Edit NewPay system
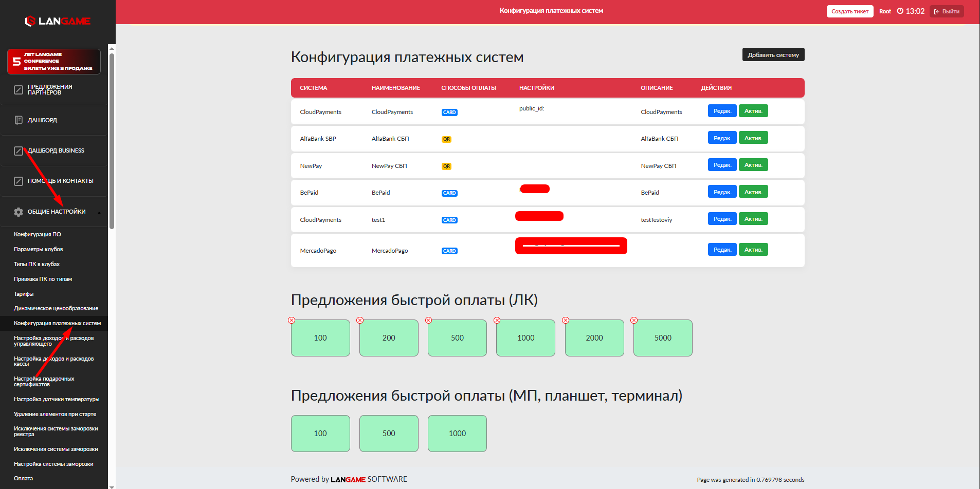This screenshot has width=980, height=489. (x=722, y=165)
